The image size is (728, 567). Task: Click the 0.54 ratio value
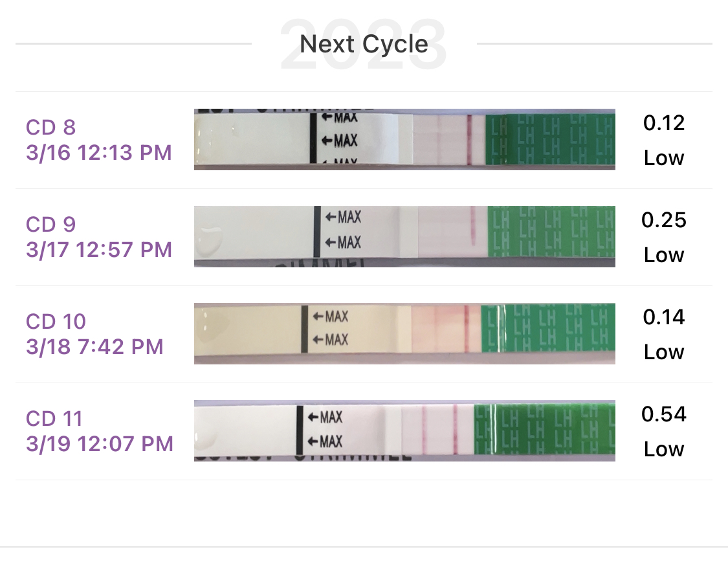664,414
